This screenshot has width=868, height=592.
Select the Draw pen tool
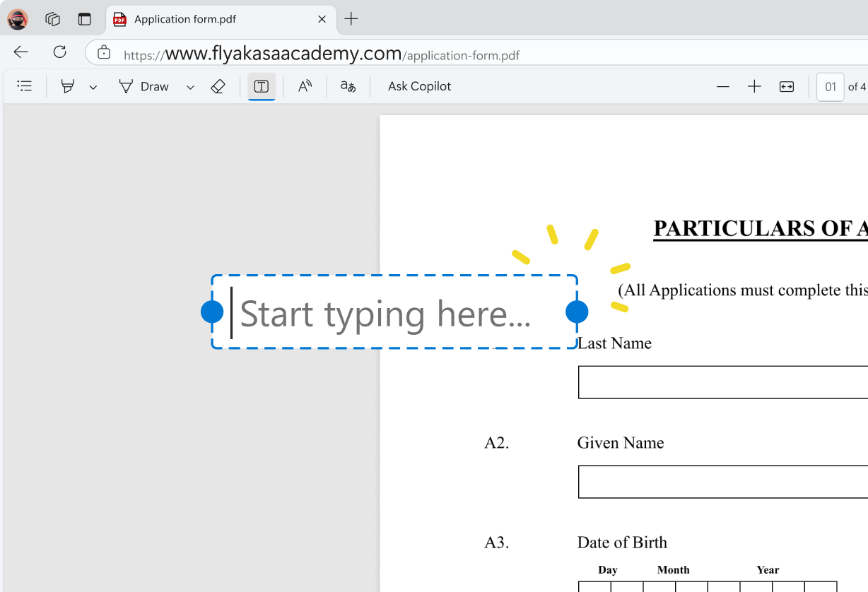point(143,87)
